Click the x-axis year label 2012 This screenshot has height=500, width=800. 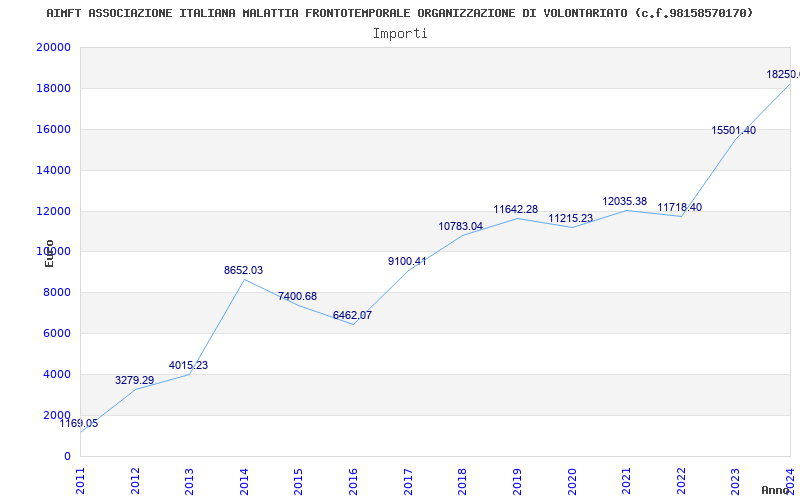click(135, 482)
